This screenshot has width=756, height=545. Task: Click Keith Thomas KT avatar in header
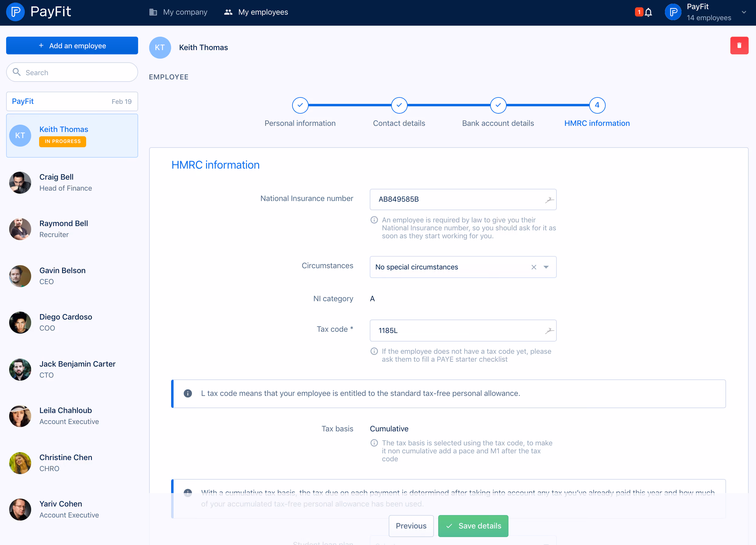click(160, 48)
